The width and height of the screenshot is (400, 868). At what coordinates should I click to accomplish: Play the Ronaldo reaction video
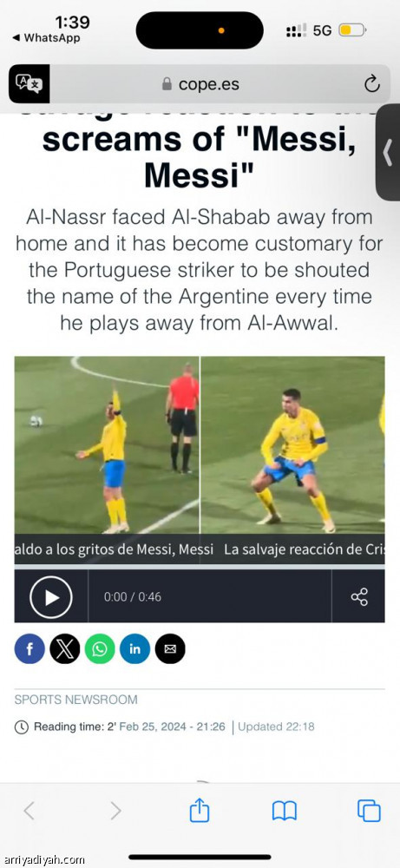pyautogui.click(x=51, y=597)
